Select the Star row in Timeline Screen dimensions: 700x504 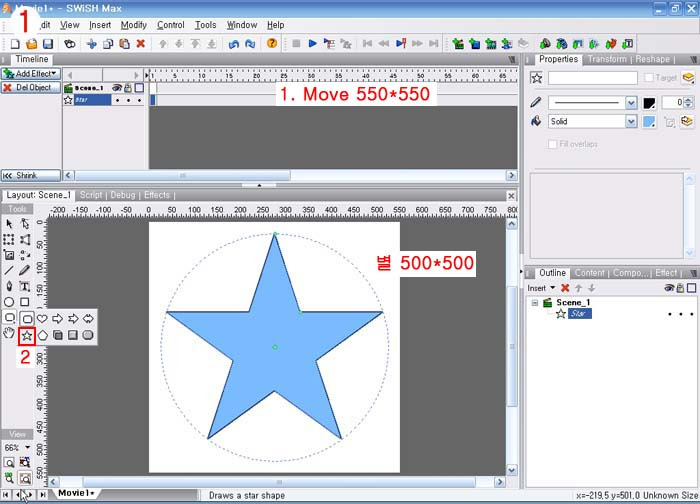pyautogui.click(x=92, y=100)
